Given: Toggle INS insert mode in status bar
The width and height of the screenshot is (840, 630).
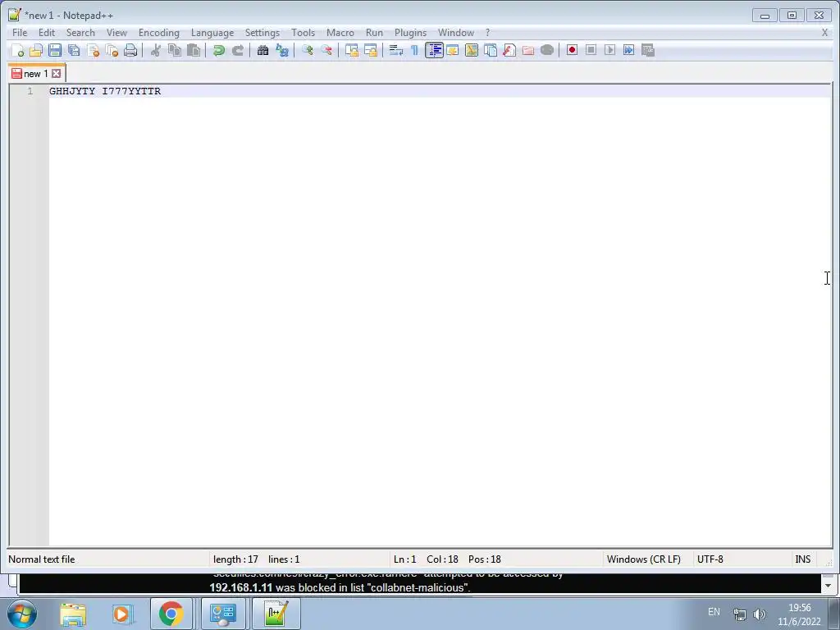Looking at the screenshot, I should (802, 559).
